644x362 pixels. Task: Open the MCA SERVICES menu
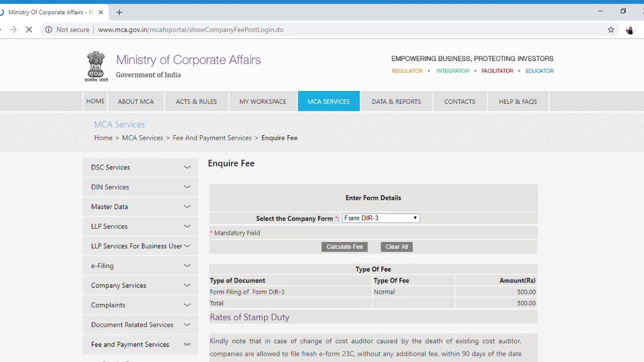coord(329,101)
